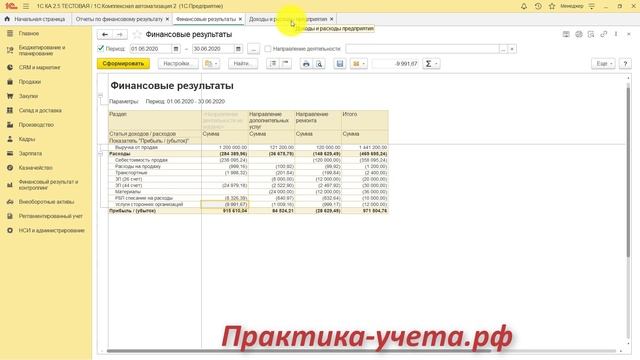Print the report with printer icon
This screenshot has width=640, height=360.
click(x=306, y=64)
